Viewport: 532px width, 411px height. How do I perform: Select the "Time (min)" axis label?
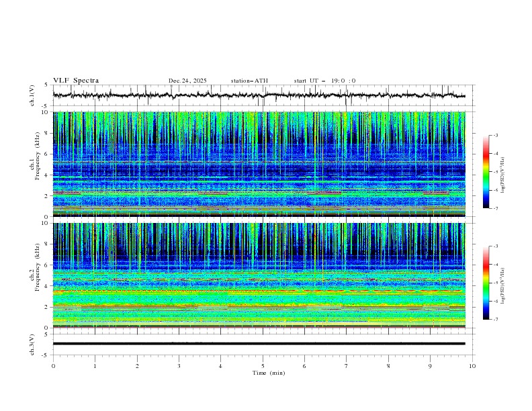click(x=269, y=373)
